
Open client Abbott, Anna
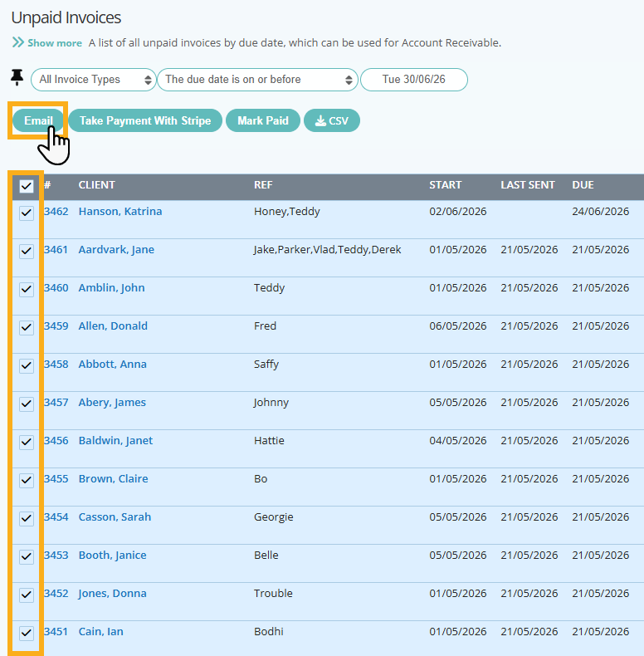pyautogui.click(x=113, y=364)
